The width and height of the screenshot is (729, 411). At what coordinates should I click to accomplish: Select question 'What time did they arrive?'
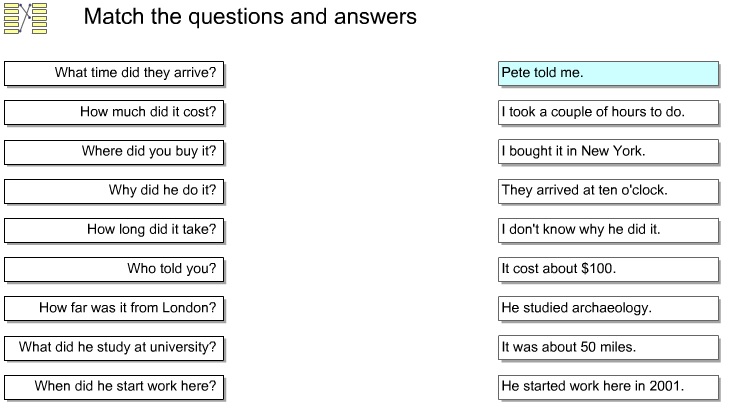[x=115, y=73]
